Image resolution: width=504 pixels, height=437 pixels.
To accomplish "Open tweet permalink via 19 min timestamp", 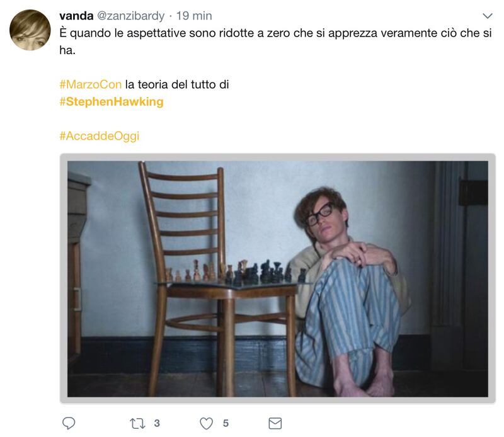I will pyautogui.click(x=194, y=16).
